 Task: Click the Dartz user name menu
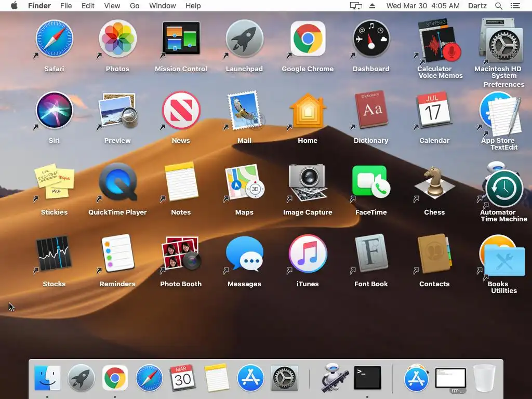(x=477, y=6)
